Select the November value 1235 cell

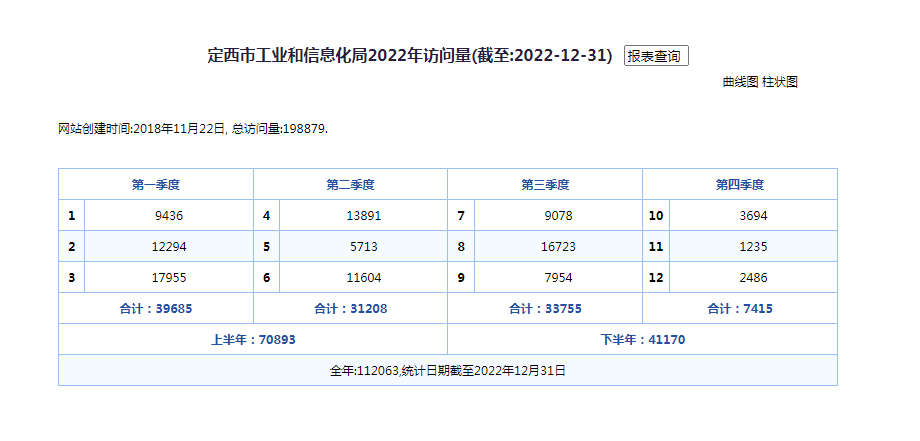753,246
